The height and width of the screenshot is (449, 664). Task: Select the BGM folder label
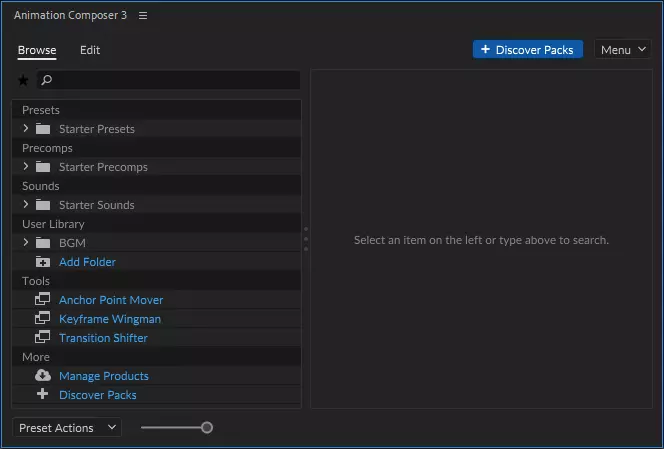coord(72,243)
